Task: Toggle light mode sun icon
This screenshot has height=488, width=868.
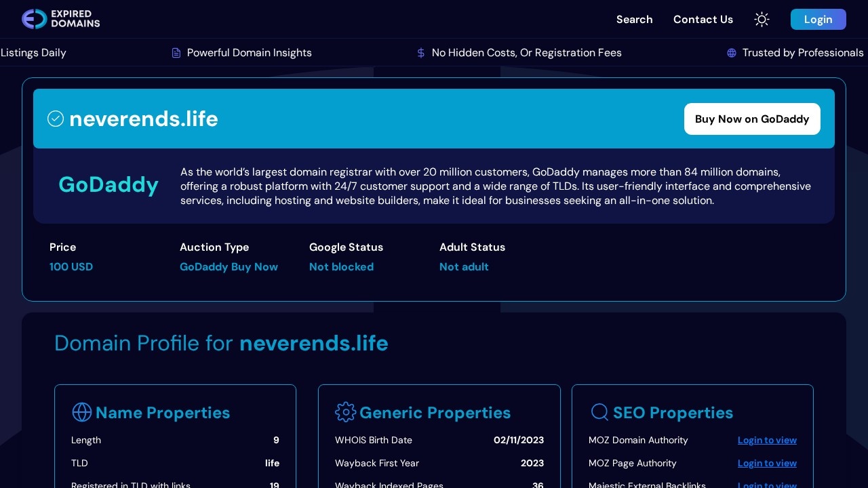Action: point(762,19)
